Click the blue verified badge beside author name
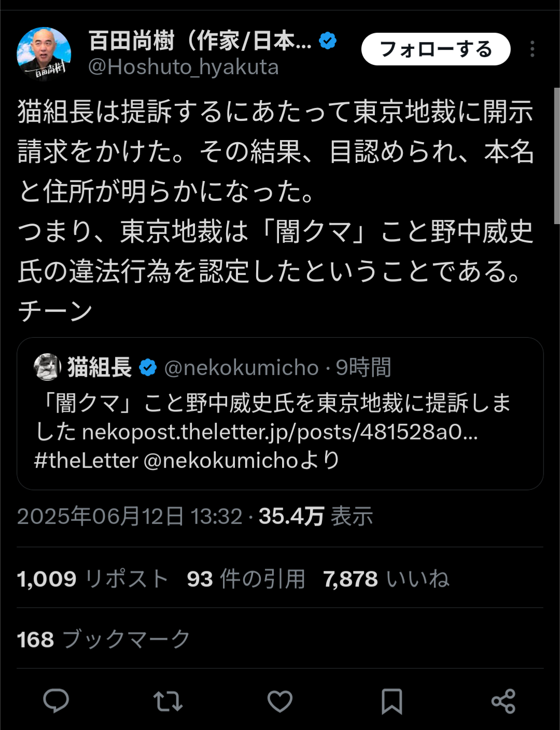The height and width of the screenshot is (730, 560). point(328,40)
